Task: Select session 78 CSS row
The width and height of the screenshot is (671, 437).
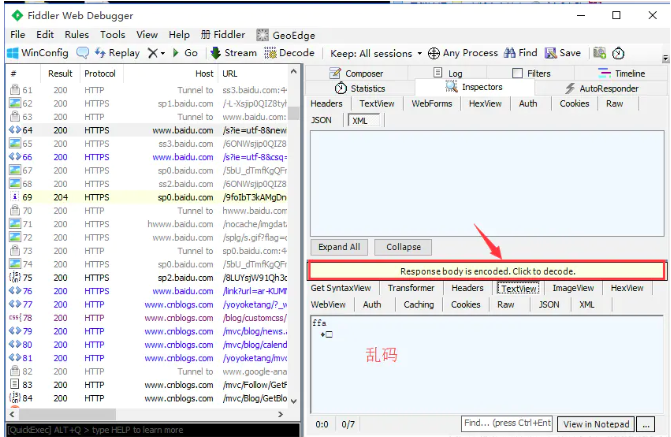Action: (148, 318)
